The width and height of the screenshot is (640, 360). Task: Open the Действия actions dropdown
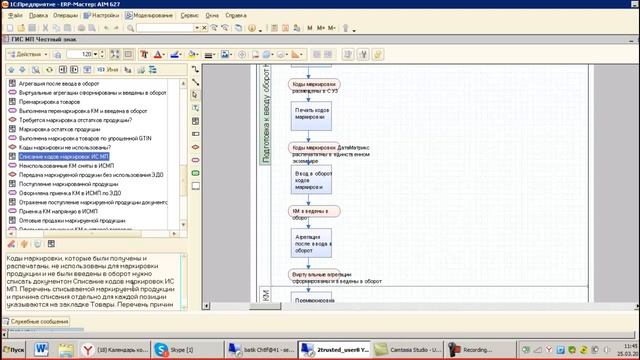pyautogui.click(x=28, y=54)
